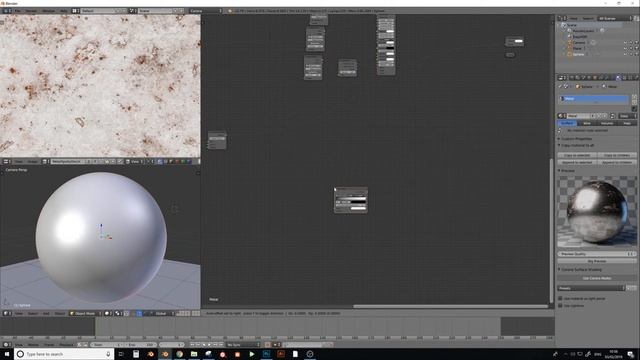
Task: Open the Texture properties tab
Action: click(x=624, y=78)
